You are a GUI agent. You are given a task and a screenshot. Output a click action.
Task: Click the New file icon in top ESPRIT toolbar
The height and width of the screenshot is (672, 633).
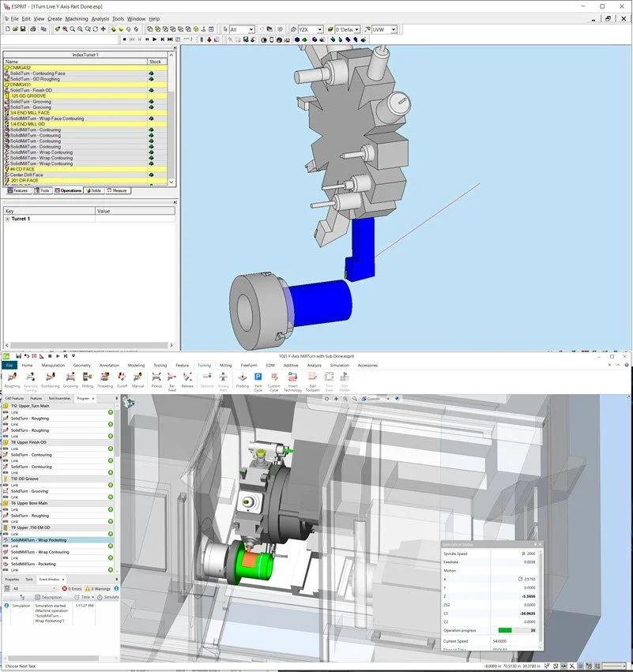(7, 29)
